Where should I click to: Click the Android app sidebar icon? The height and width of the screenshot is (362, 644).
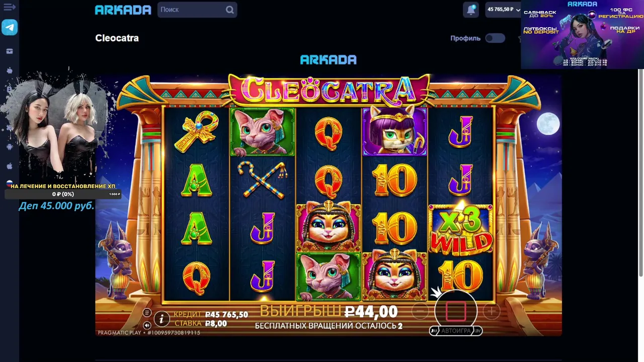pos(10,147)
